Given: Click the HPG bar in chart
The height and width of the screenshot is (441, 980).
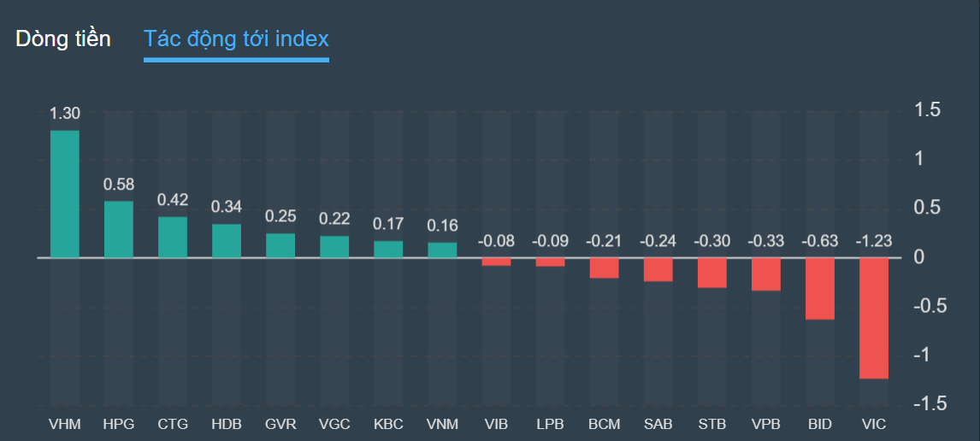Looking at the screenshot, I should (119, 229).
